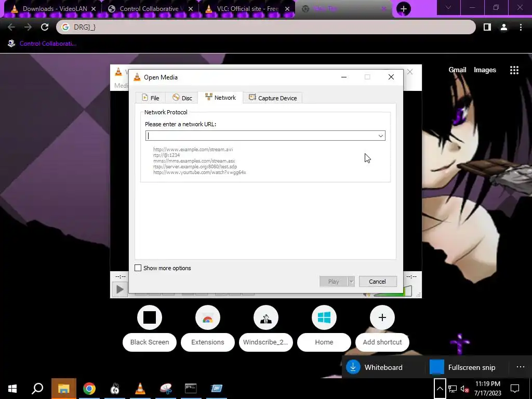Open the Black Screen shortcut

click(150, 328)
